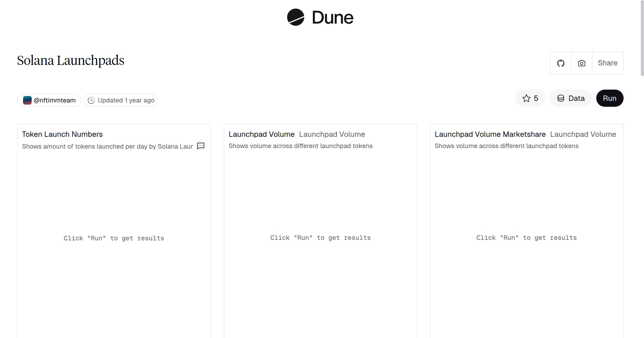Click the Share button
The width and height of the screenshot is (644, 338).
tap(608, 63)
